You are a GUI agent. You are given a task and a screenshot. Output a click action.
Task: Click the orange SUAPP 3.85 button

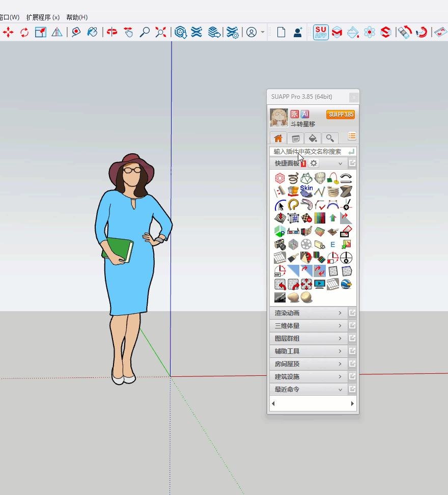click(341, 115)
